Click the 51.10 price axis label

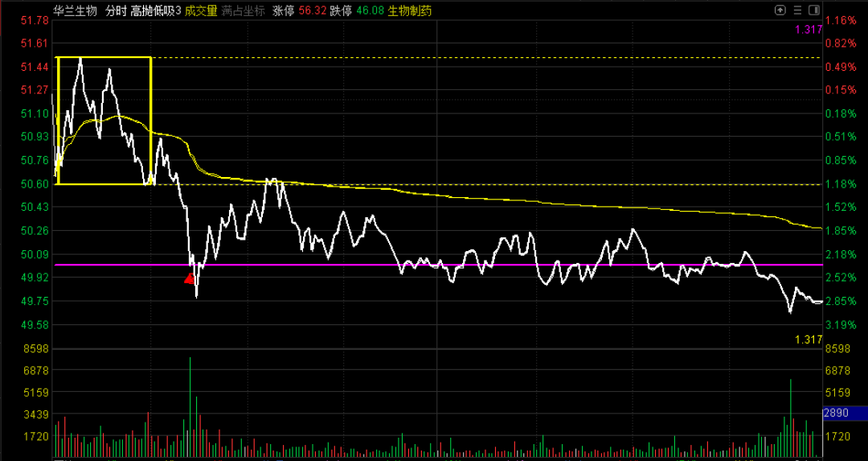[x=35, y=113]
